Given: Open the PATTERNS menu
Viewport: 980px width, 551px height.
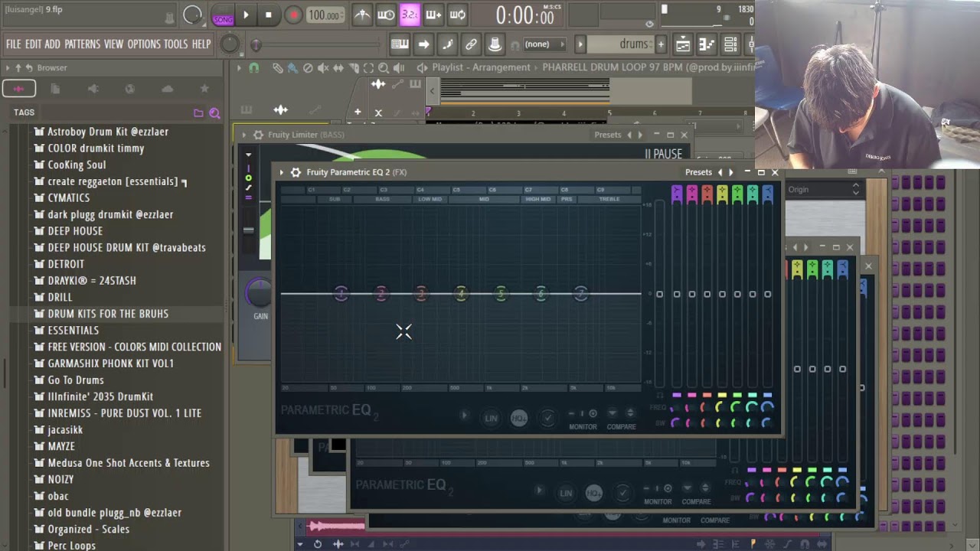Looking at the screenshot, I should pos(82,44).
